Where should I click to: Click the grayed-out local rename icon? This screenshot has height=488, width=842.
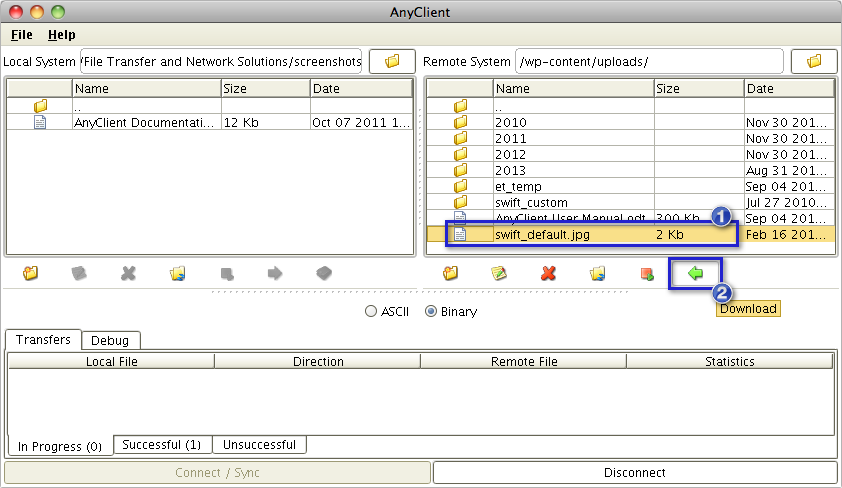(79, 273)
